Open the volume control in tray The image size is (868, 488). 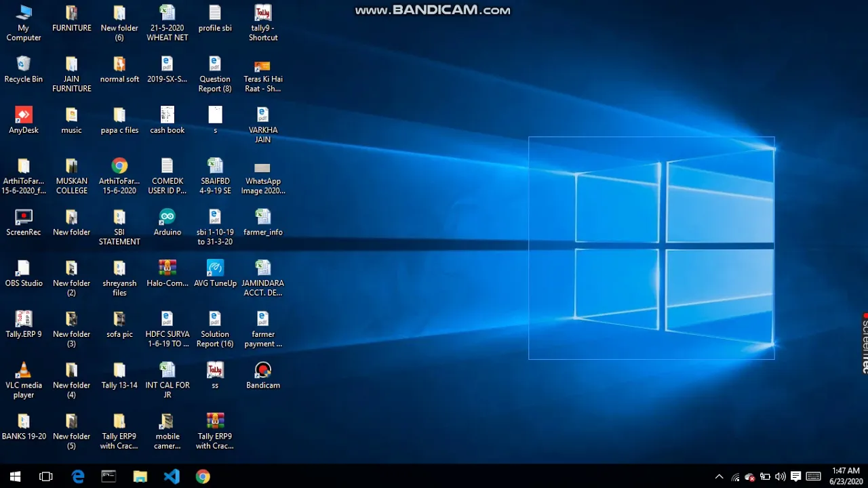pyautogui.click(x=781, y=476)
